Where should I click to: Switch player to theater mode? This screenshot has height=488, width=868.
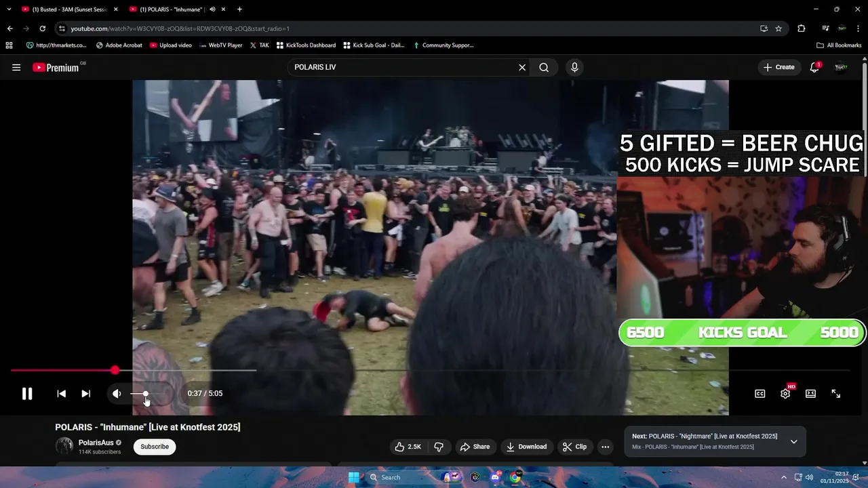[810, 394]
